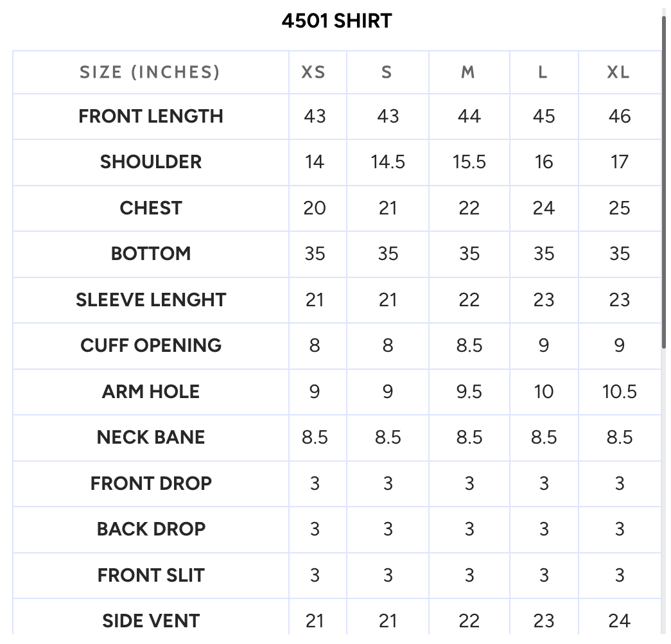The width and height of the screenshot is (671, 644).
Task: Click the SLEEVE LENGHT row label
Action: pos(151,300)
